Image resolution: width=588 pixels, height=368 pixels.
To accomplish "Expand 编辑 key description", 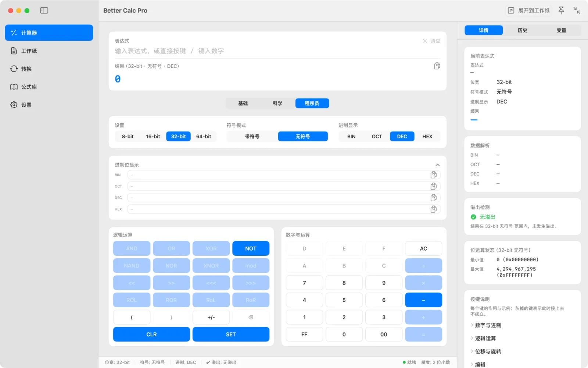I will point(478,364).
